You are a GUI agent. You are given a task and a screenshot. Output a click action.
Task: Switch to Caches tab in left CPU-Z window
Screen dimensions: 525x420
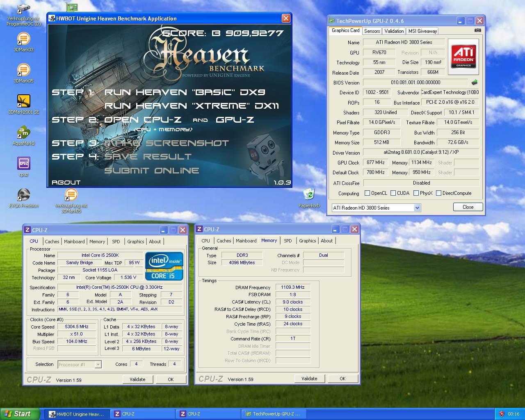click(52, 242)
